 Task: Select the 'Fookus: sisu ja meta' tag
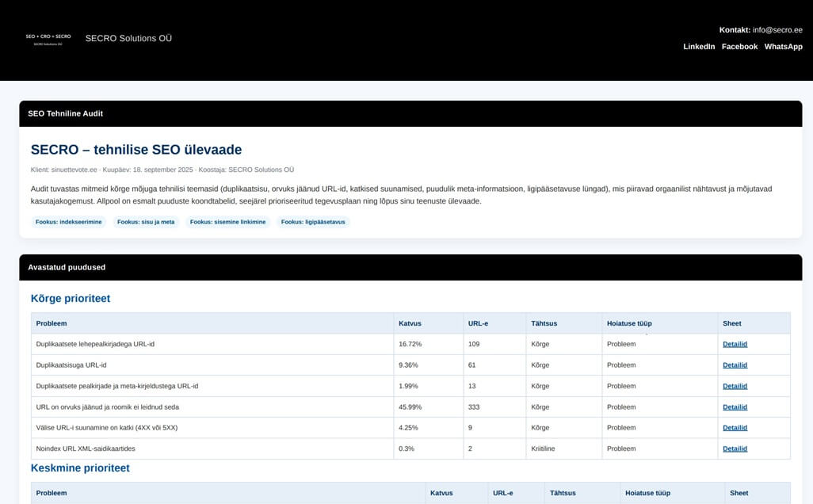[x=146, y=222]
